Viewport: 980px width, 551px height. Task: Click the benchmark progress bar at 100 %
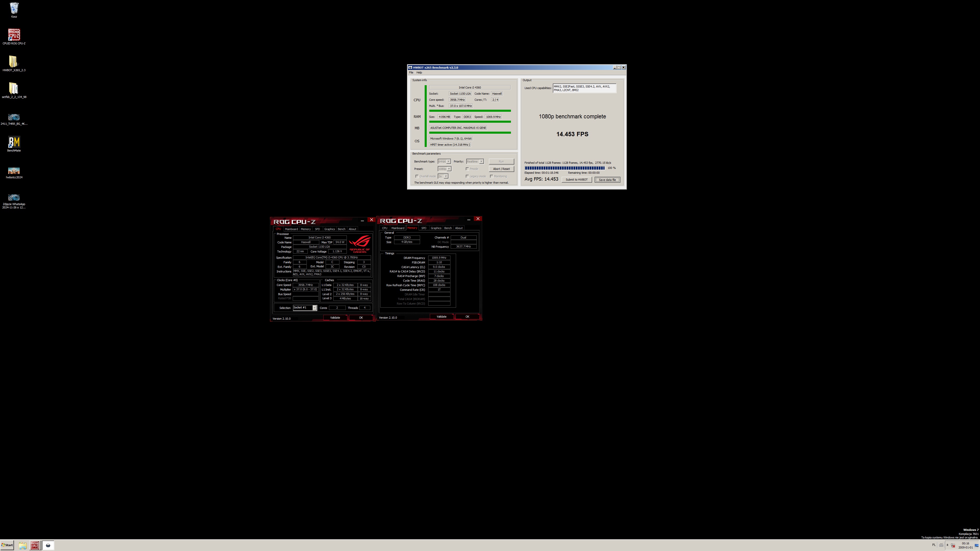[565, 168]
